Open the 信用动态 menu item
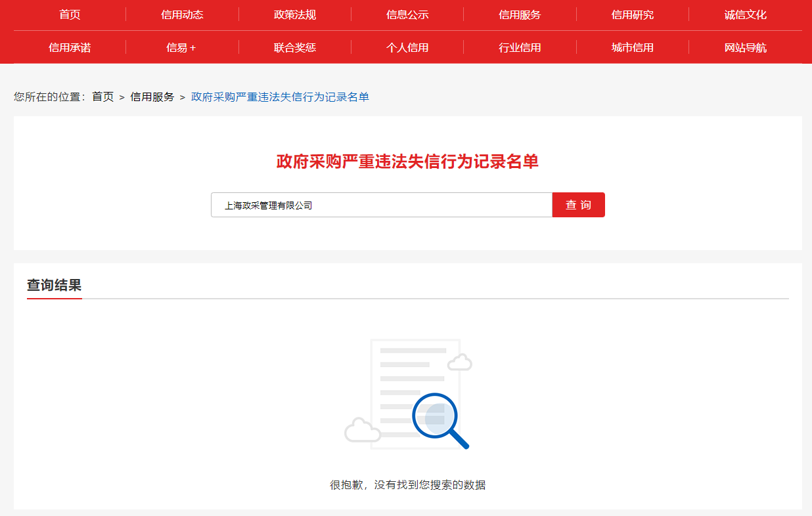The image size is (812, 516). pyautogui.click(x=182, y=14)
